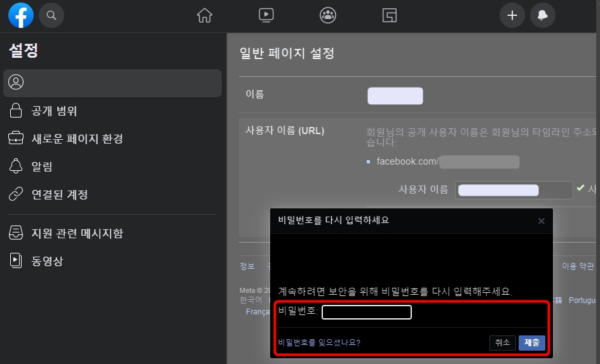Select the profile row in settings sidebar

tap(112, 83)
